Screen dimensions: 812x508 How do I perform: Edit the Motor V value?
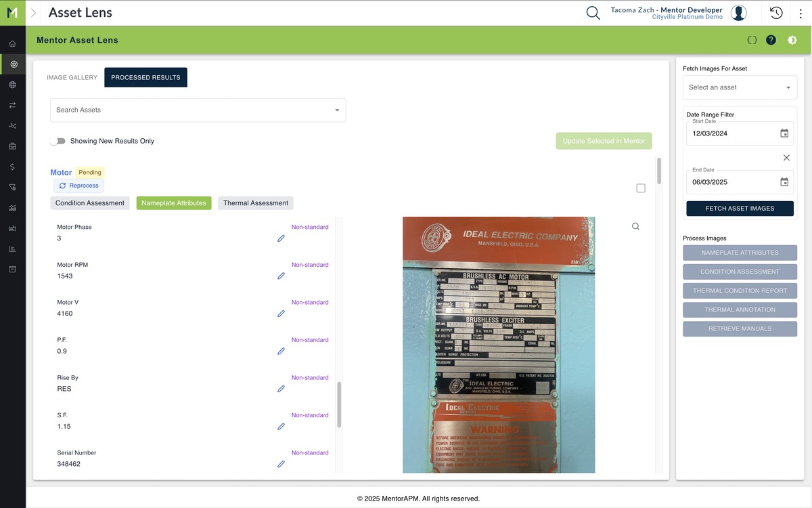click(x=281, y=314)
